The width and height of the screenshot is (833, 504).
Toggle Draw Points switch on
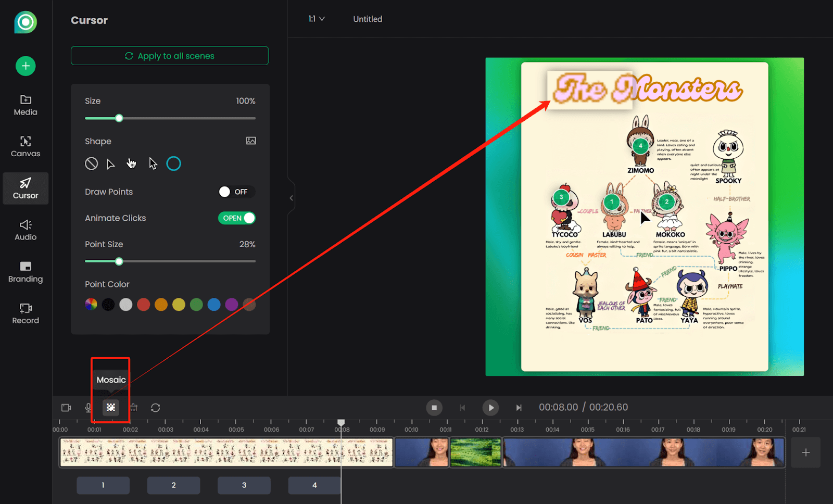(x=236, y=192)
